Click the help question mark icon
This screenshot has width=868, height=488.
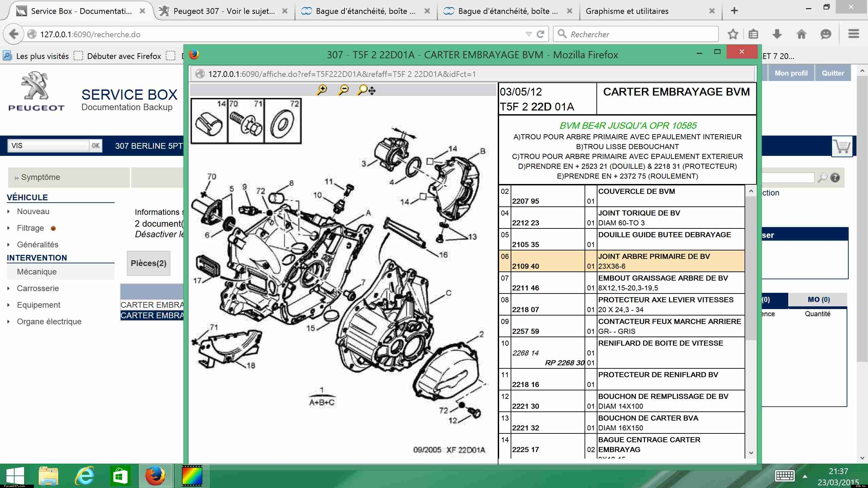tap(835, 178)
